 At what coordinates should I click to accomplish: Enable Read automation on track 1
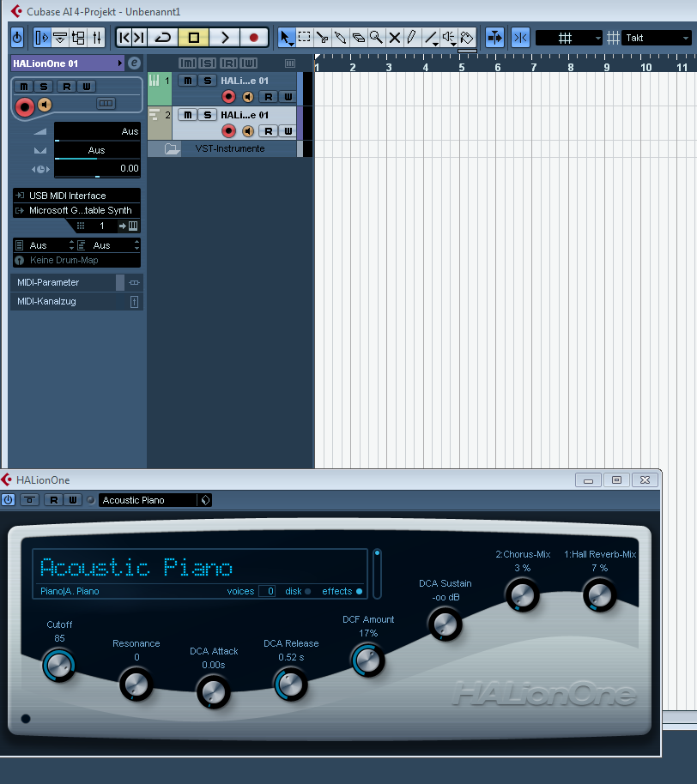pos(269,97)
